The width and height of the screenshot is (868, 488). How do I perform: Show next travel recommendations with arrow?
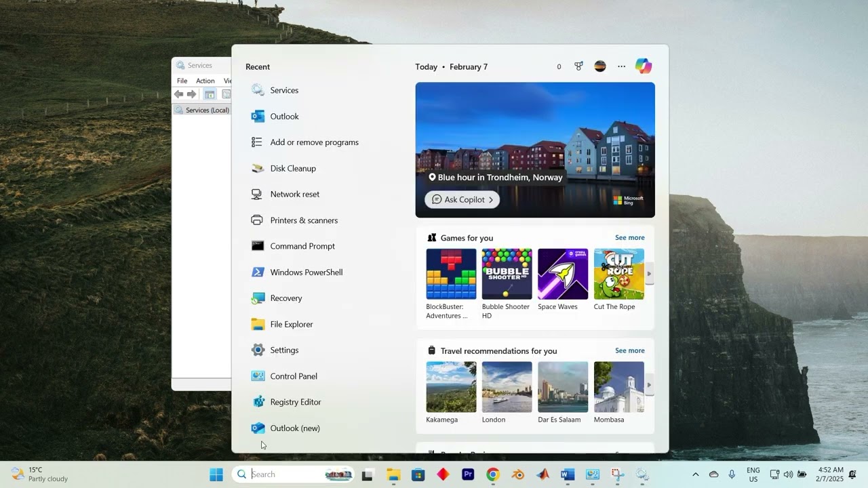649,385
